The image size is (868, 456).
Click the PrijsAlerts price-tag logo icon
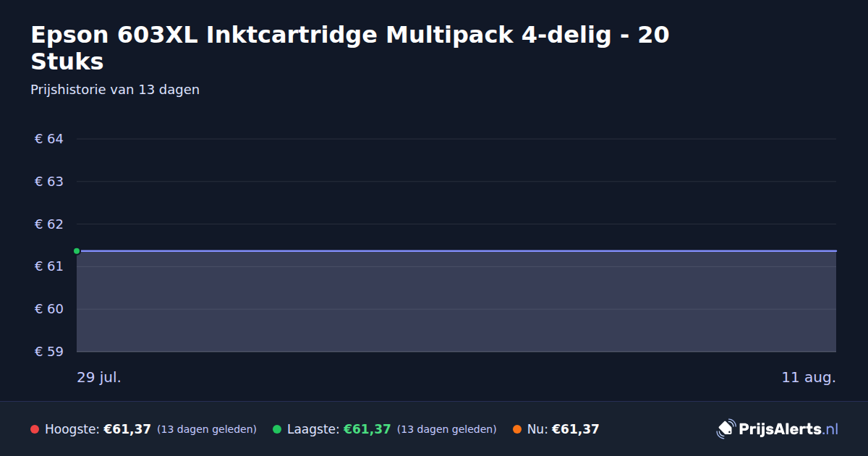coord(726,429)
